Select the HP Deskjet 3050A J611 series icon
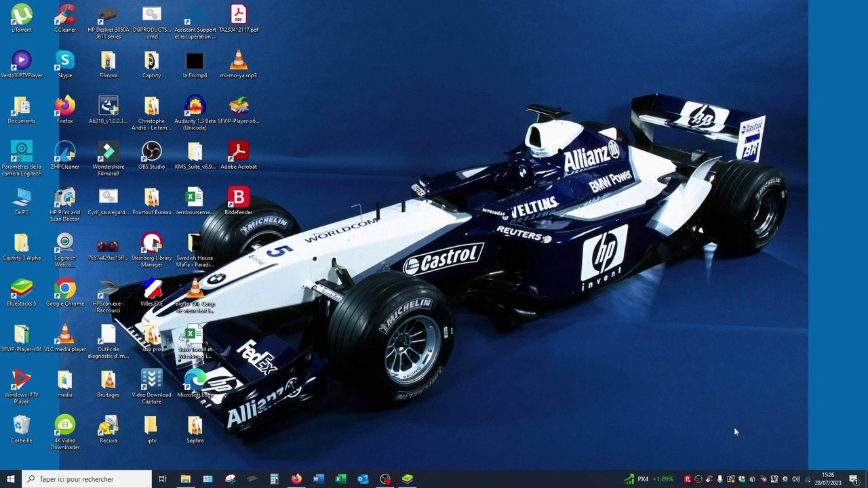This screenshot has height=488, width=868. [108, 22]
